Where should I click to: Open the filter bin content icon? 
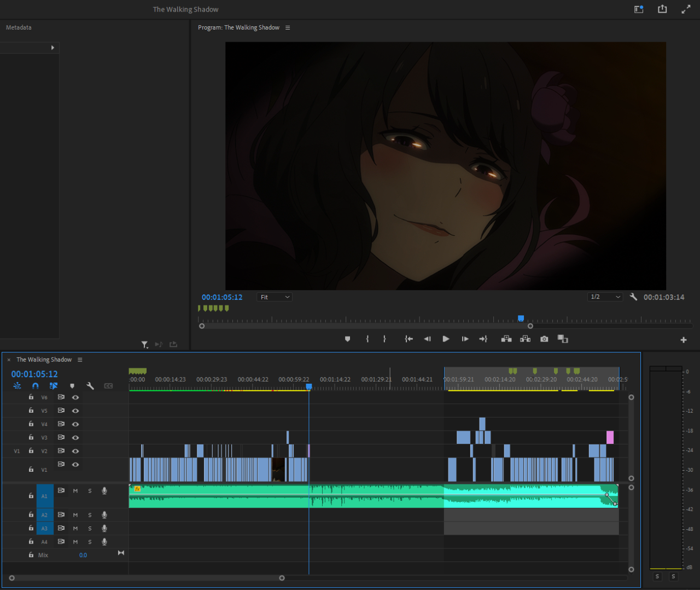coord(144,344)
